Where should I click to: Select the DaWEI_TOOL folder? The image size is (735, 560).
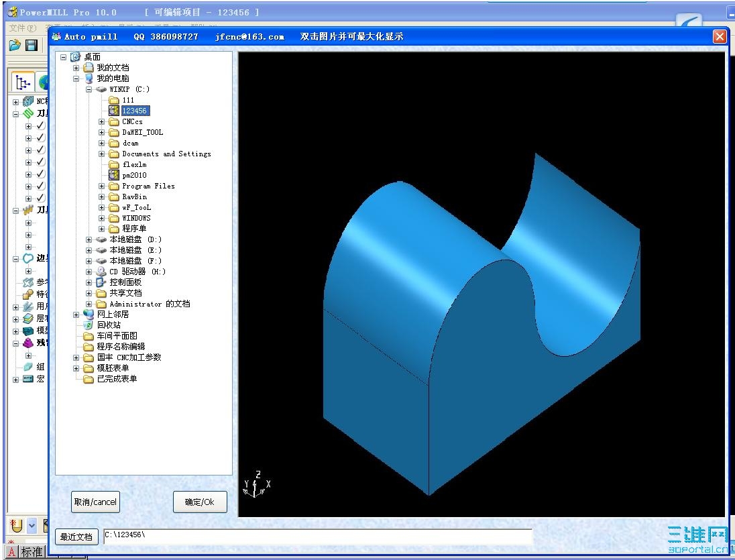[x=142, y=132]
